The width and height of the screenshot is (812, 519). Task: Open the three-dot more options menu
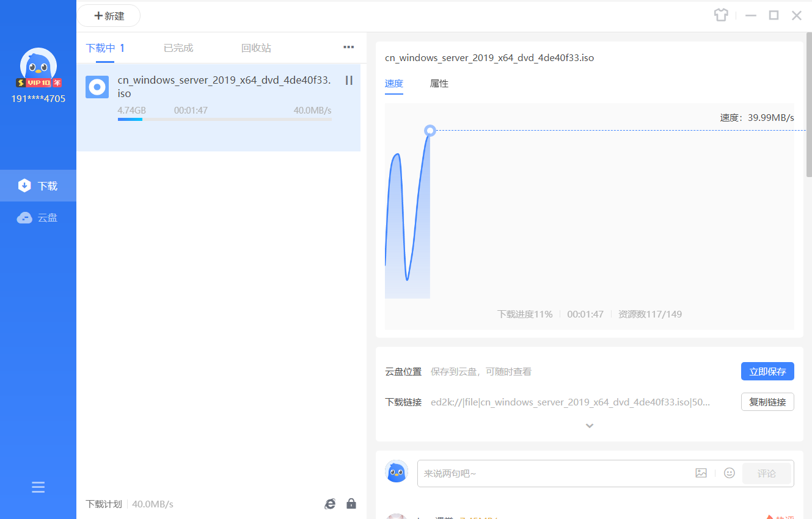point(348,47)
